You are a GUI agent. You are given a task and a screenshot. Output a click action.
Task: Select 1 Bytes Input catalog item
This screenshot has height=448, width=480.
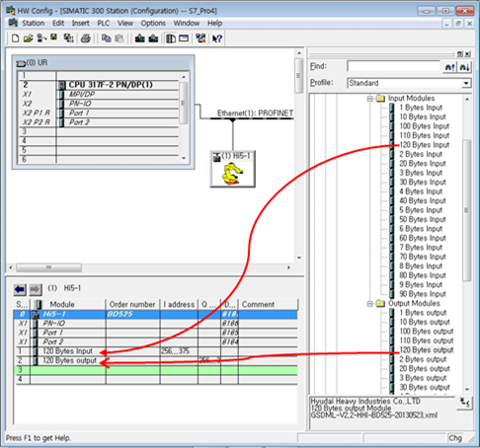421,108
